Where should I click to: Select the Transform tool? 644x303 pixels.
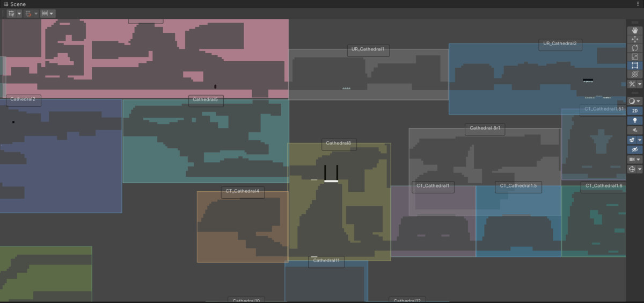click(635, 74)
